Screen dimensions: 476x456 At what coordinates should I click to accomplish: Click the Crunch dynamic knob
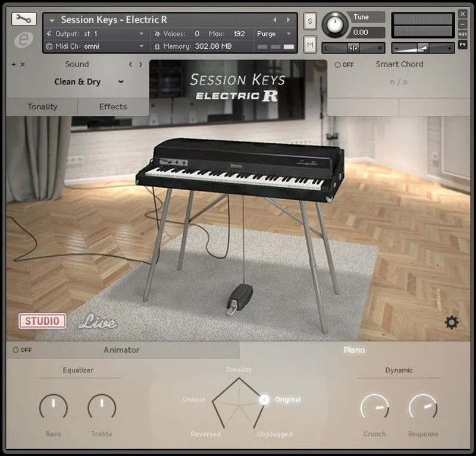point(375,407)
